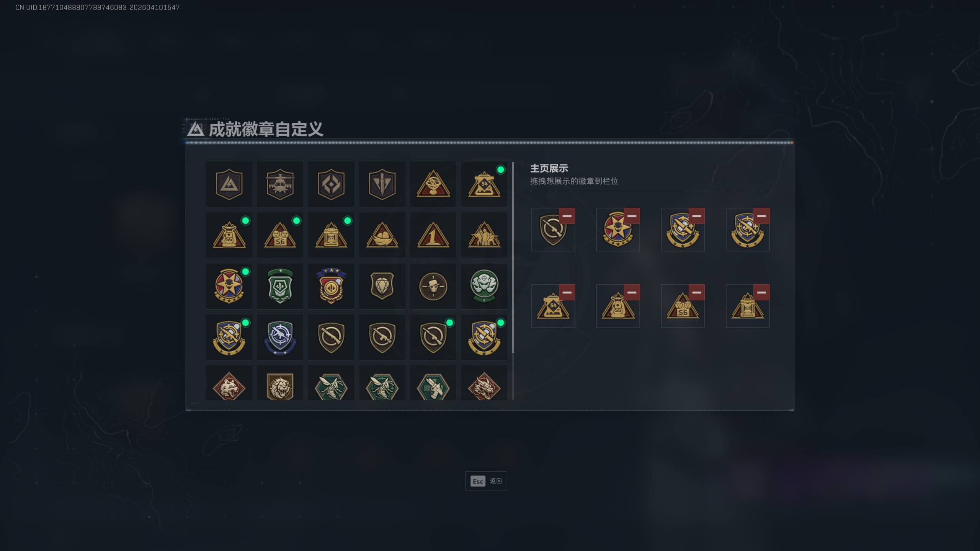Select the bird nest eggs triangle badge
Screen dimensions: 980x551
click(x=382, y=235)
